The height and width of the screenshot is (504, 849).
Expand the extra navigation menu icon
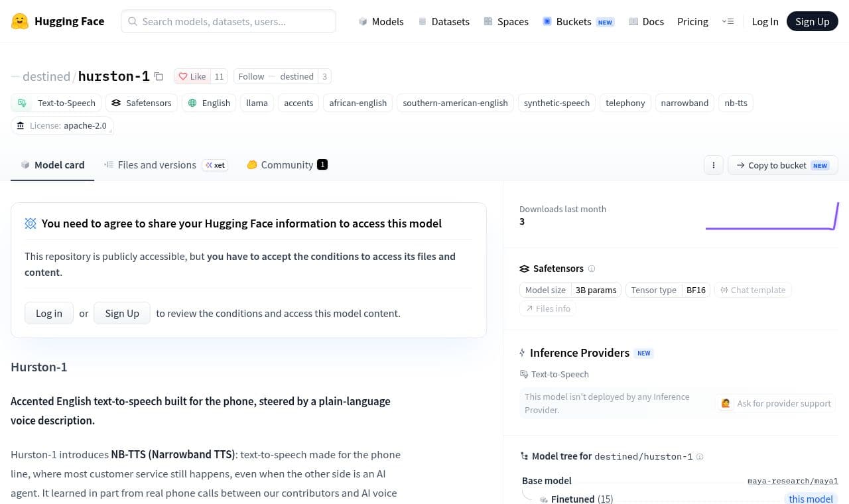click(728, 21)
